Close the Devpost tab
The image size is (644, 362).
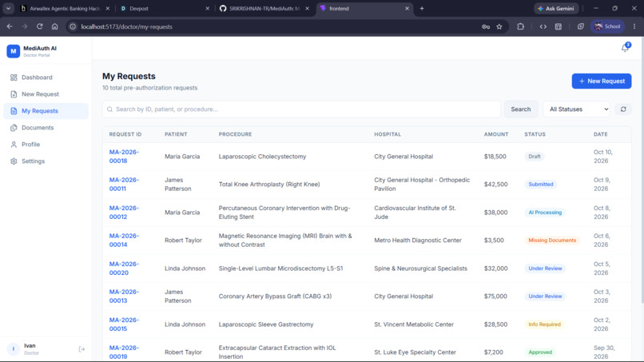208,9
